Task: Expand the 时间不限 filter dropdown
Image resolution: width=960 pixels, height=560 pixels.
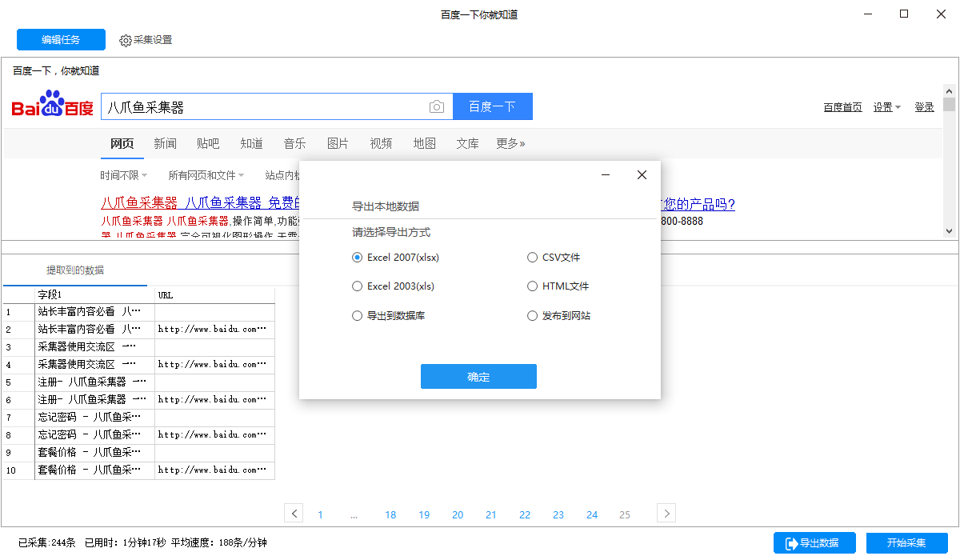Action: [124, 175]
